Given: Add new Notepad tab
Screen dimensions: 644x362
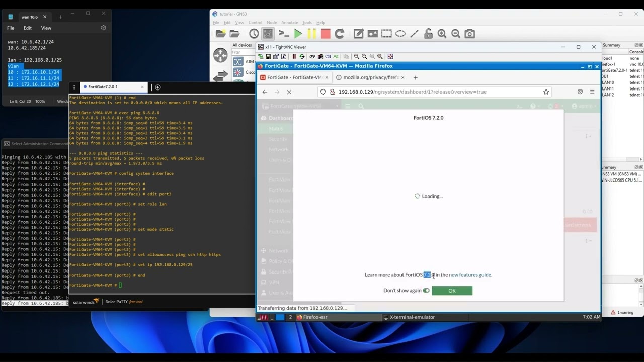Looking at the screenshot, I should [60, 17].
